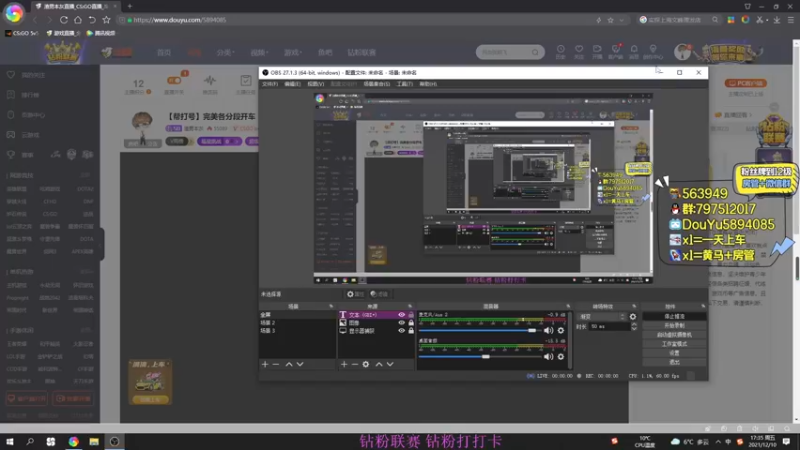The image size is (800, 450).
Task: Open settings gear for the mic/Aux 2 mixer channel
Action: 561,331
